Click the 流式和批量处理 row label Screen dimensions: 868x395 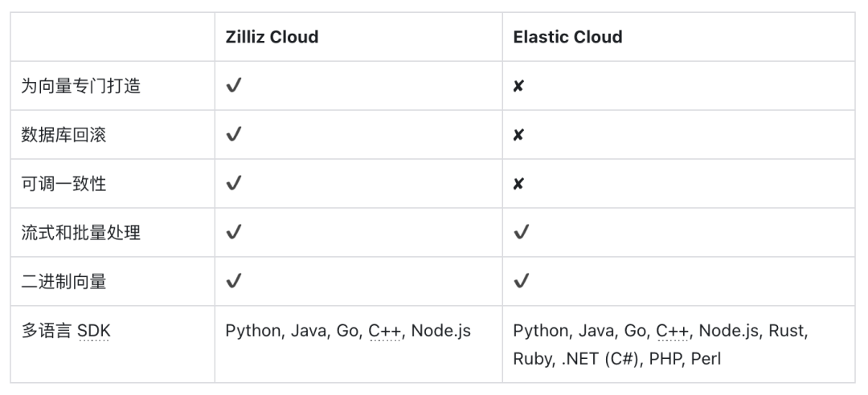pos(80,233)
